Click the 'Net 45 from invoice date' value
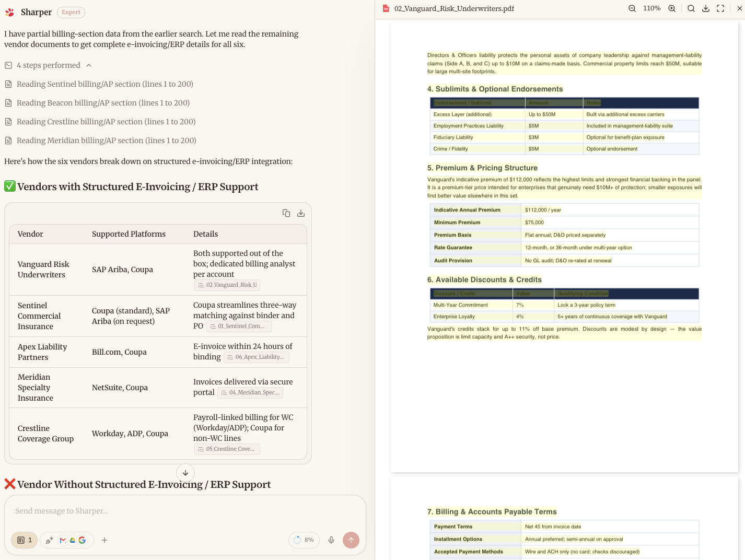This screenshot has width=745, height=560. click(x=553, y=527)
